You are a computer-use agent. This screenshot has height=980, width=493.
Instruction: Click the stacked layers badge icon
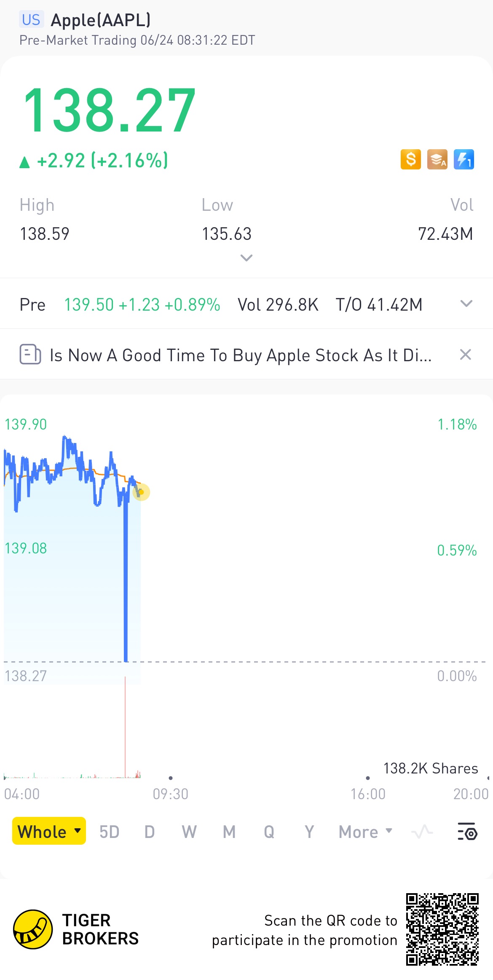pos(437,159)
